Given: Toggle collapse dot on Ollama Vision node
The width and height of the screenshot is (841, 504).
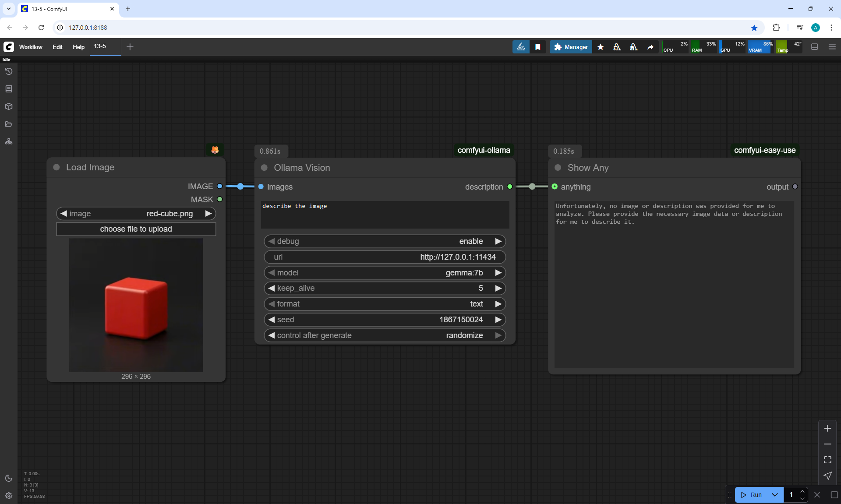Looking at the screenshot, I should click(x=264, y=168).
